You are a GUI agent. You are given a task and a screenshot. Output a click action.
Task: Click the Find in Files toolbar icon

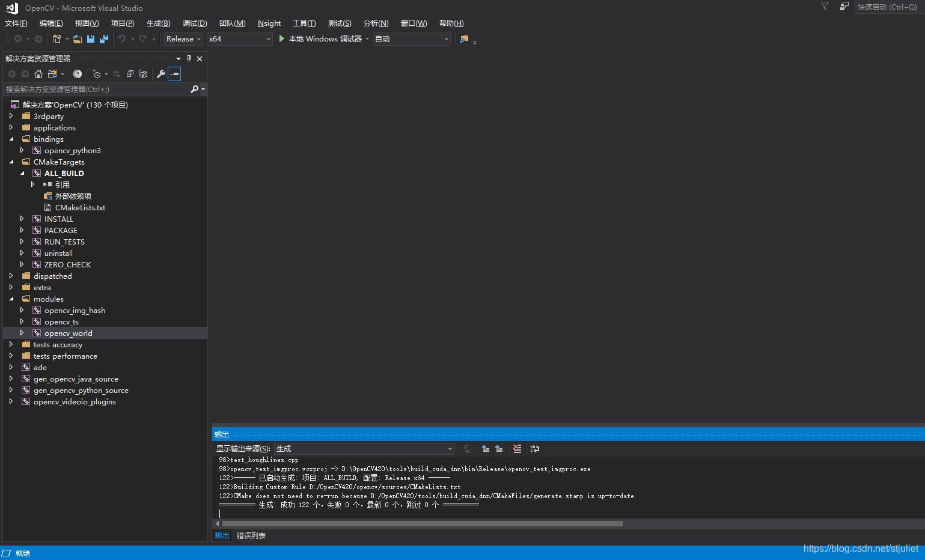[464, 39]
